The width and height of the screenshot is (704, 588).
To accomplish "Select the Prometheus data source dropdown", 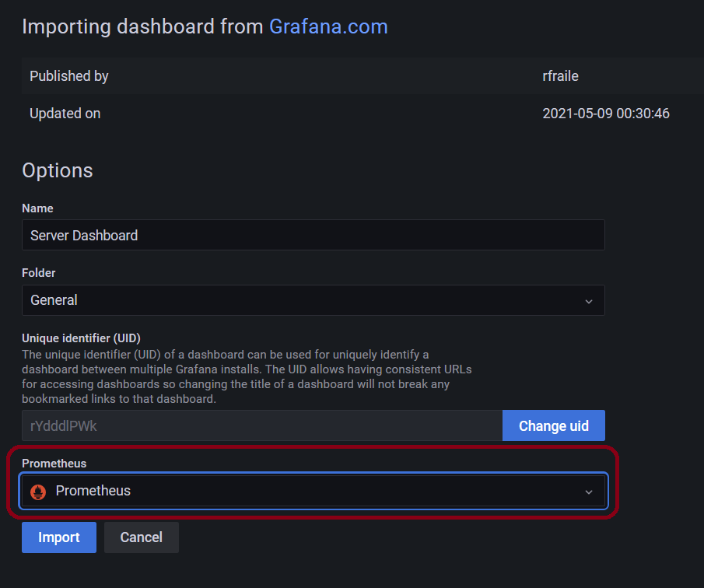I will click(313, 492).
